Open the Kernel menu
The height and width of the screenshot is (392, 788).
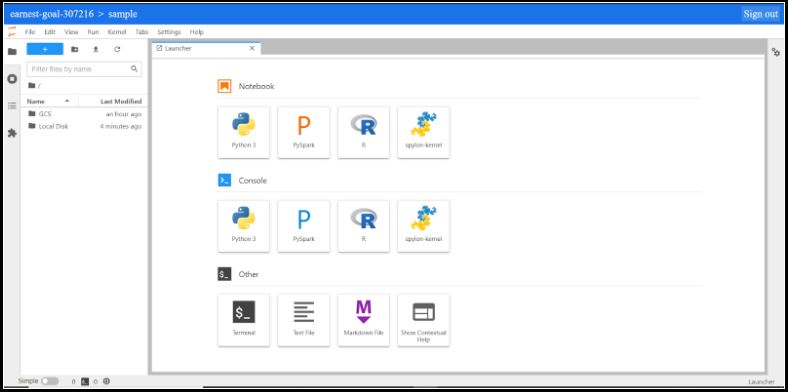click(x=117, y=32)
